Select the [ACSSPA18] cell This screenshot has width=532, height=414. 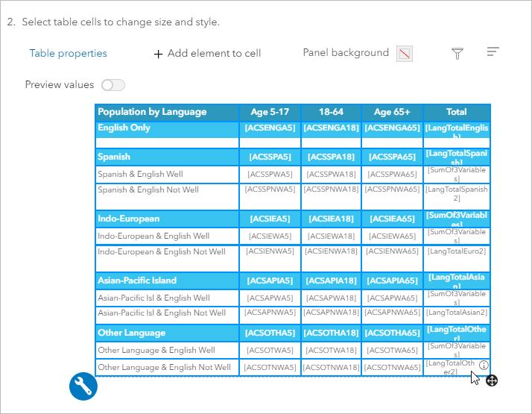tap(331, 157)
